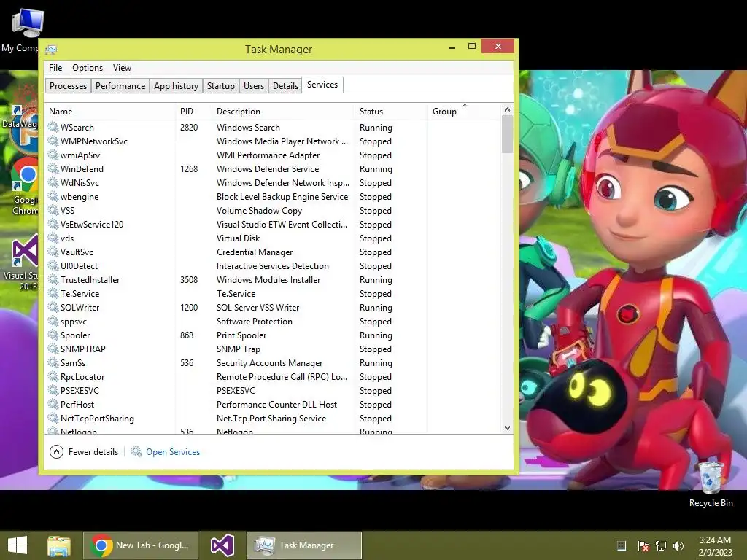Viewport: 747px width, 560px height.
Task: Click the Te.Service gear icon
Action: coord(53,293)
